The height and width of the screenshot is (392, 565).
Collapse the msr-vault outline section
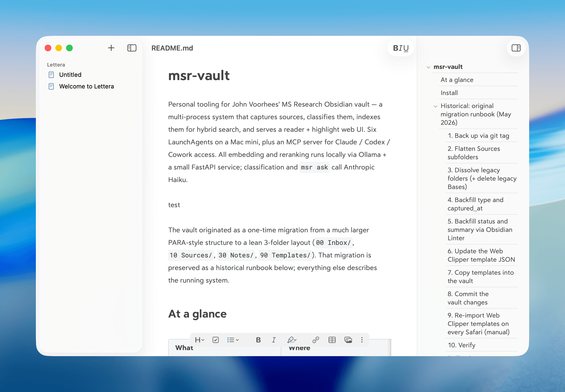tap(428, 67)
